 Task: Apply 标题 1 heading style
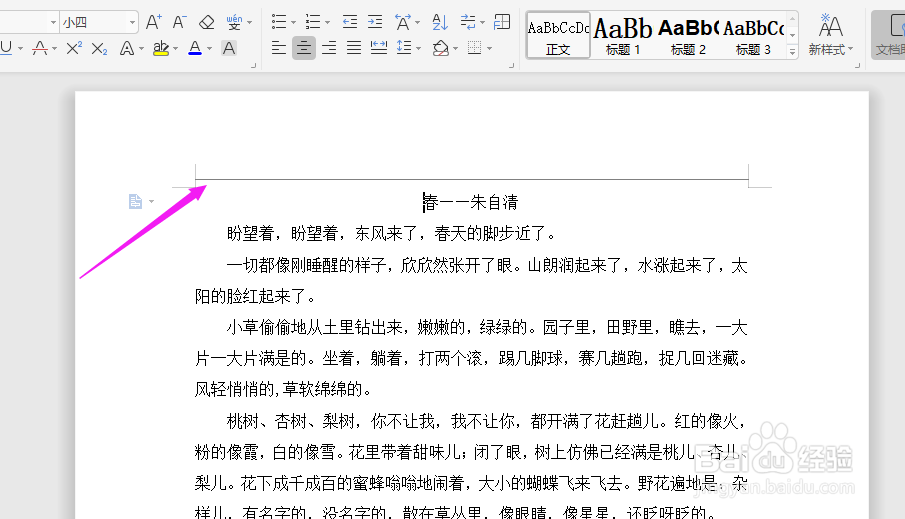click(x=623, y=36)
